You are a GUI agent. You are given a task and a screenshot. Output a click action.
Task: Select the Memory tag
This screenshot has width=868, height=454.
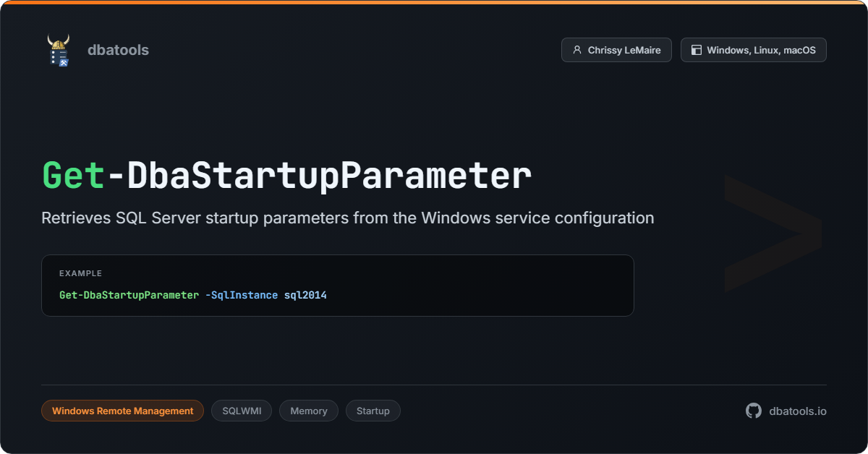309,411
